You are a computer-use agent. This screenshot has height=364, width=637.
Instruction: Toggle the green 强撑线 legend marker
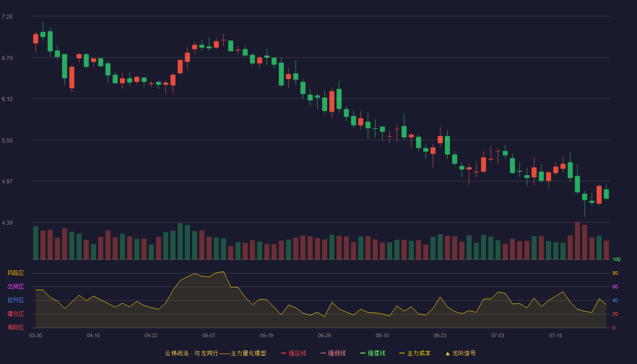coord(363,353)
